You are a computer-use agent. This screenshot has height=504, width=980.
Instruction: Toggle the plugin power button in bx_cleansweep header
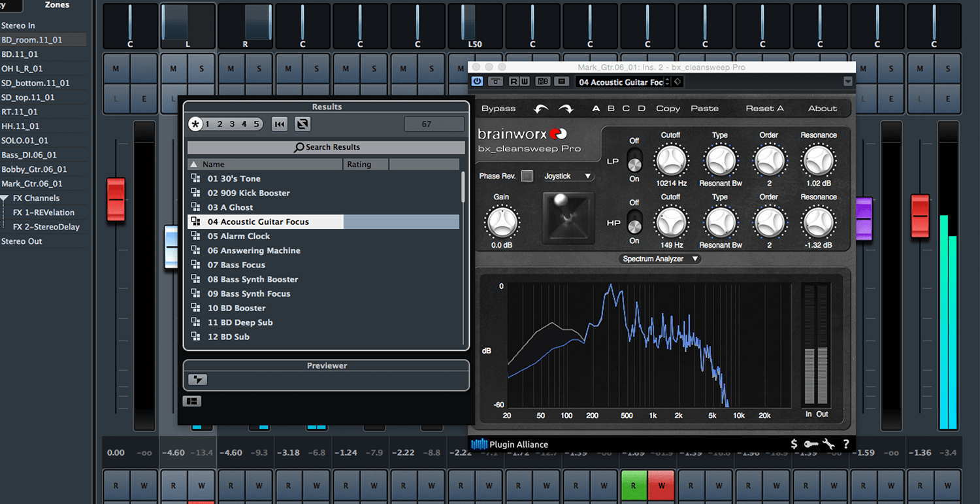[477, 82]
